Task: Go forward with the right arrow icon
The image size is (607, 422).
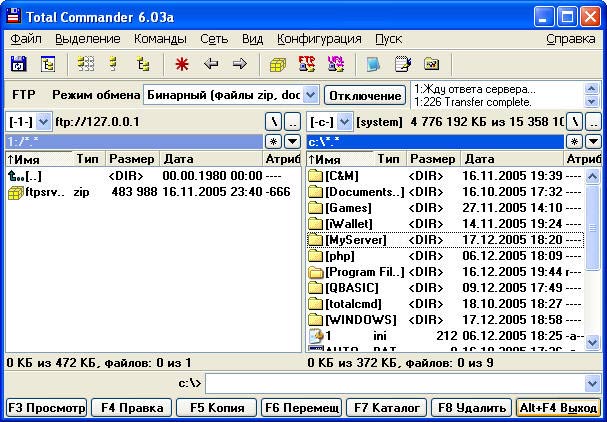Action: pos(240,63)
